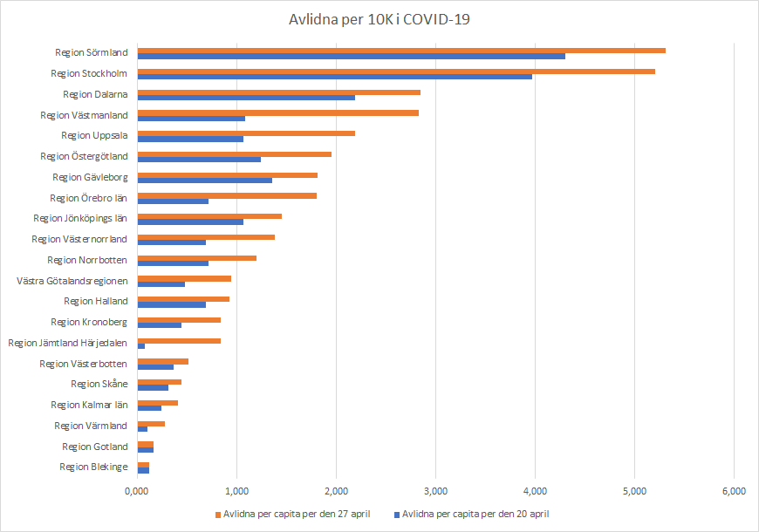Image resolution: width=759 pixels, height=532 pixels.
Task: Select legend text "Avlidna per capita per den 27 april"
Action: point(297,514)
